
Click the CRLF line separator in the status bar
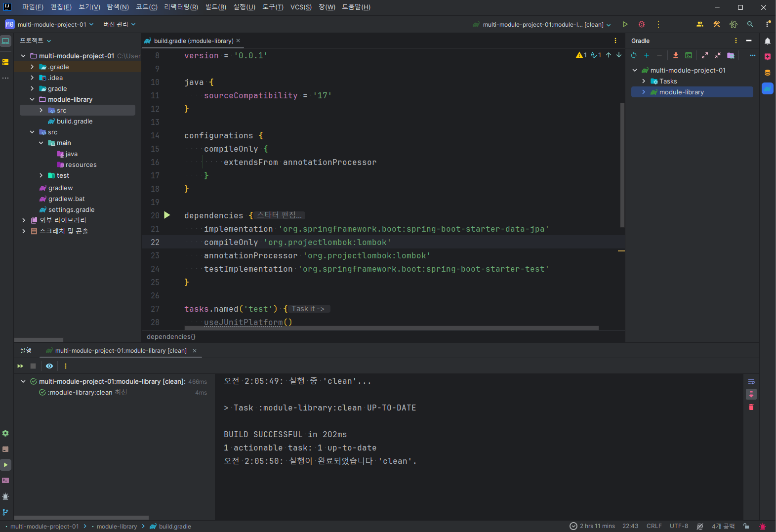654,526
